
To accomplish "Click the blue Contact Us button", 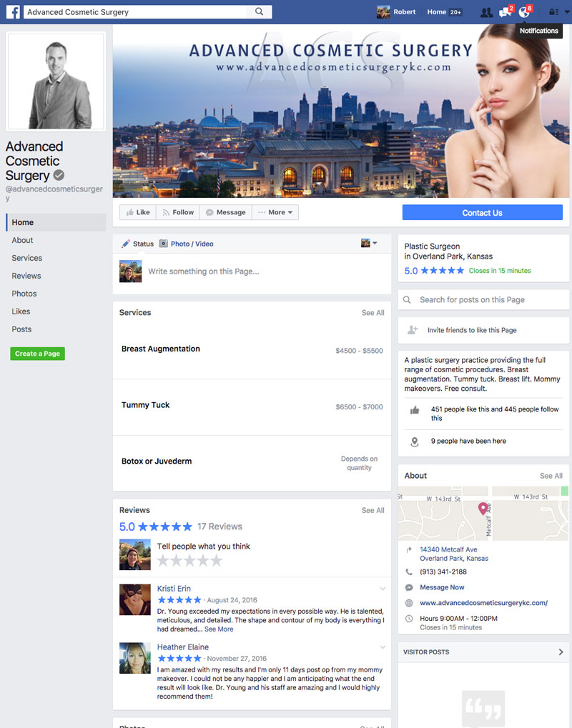I will point(483,213).
